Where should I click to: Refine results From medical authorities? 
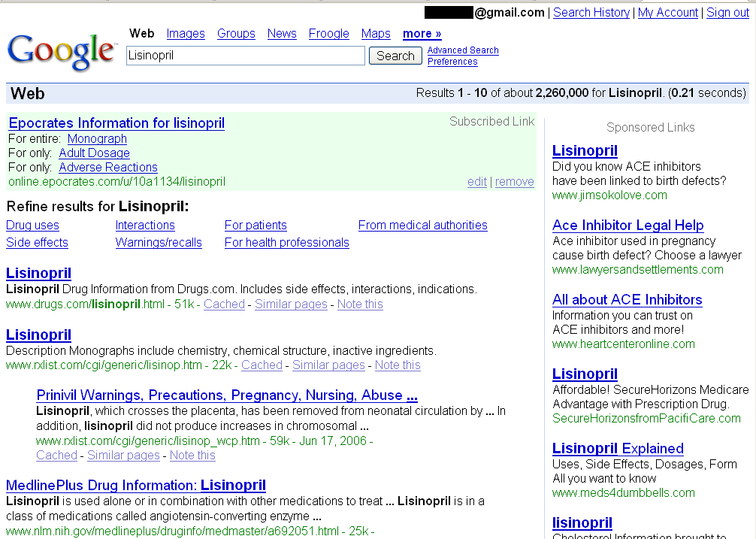(423, 225)
